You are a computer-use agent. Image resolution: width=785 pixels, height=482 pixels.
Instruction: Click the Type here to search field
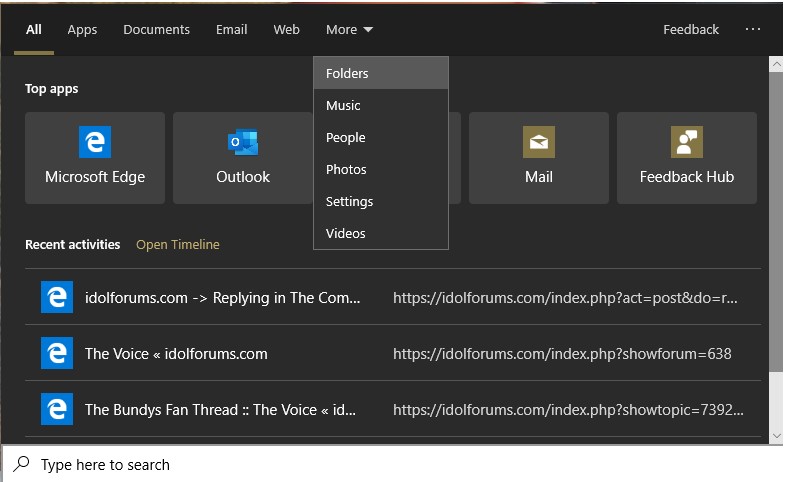tap(393, 464)
